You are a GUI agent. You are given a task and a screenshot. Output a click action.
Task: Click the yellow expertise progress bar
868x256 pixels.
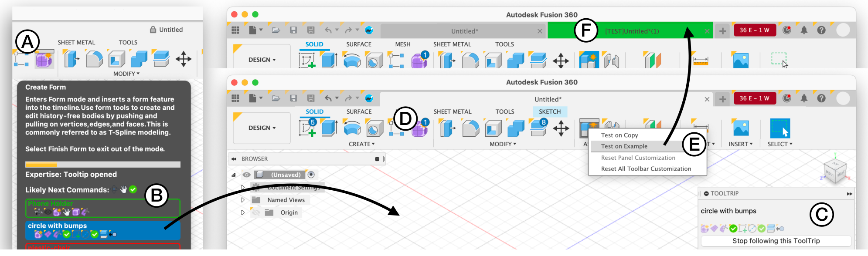pos(103,164)
